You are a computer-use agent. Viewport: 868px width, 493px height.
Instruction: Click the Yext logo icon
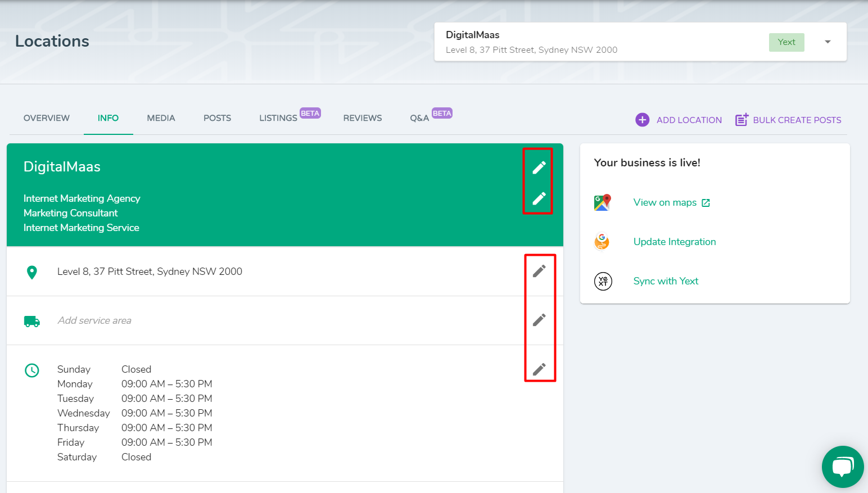[602, 281]
